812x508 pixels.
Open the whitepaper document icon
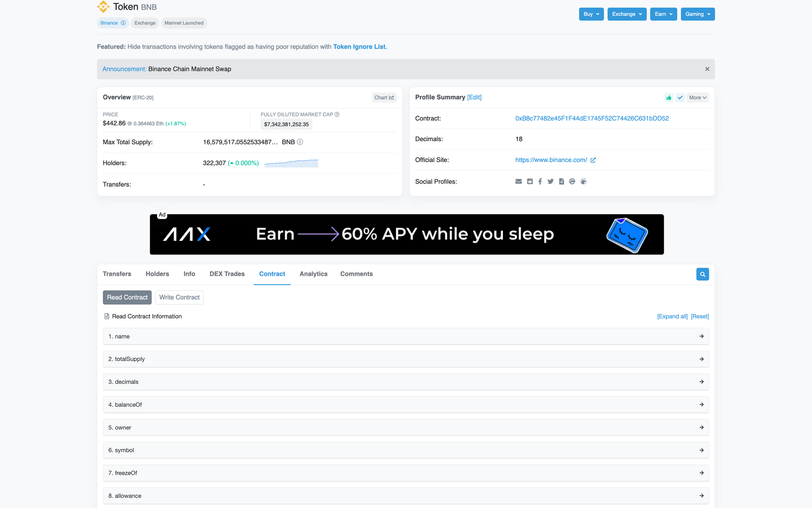pos(561,182)
